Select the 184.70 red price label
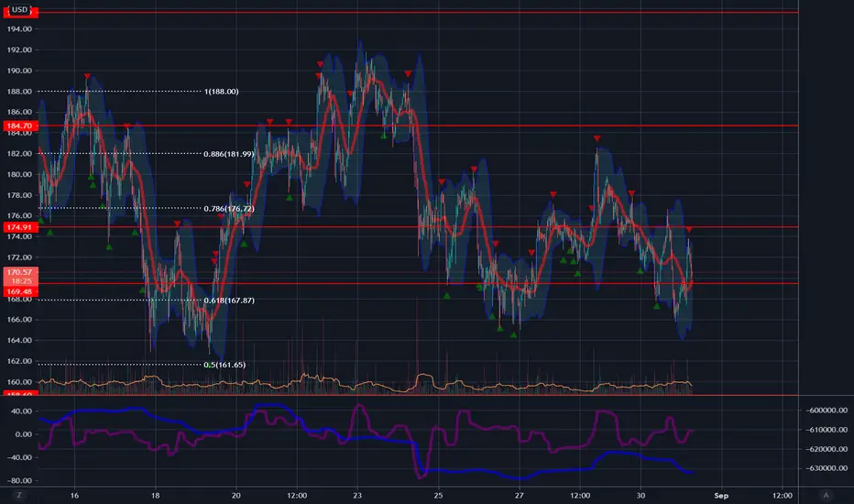 tap(20, 126)
